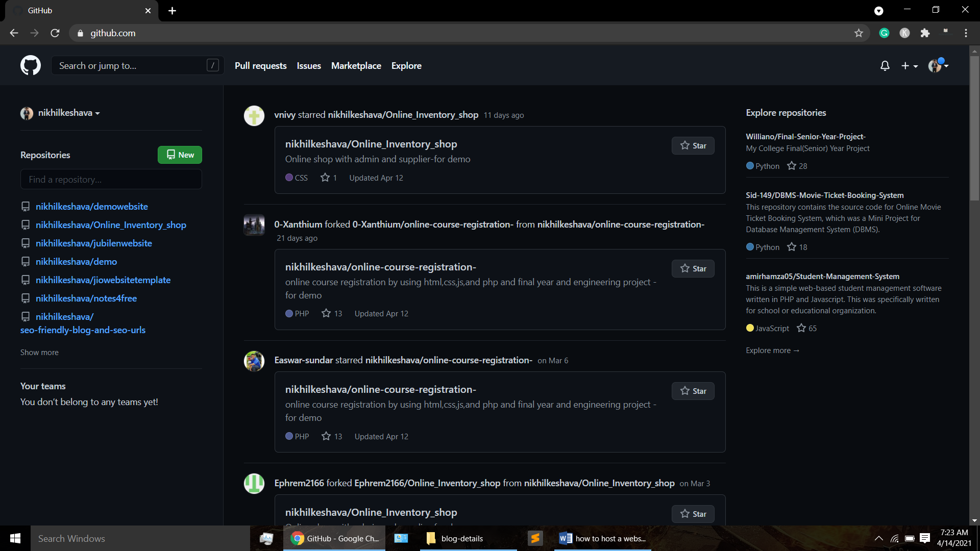This screenshot has width=980, height=551.
Task: Open amirhamza05/Student-Management-System repository
Action: pos(822,277)
